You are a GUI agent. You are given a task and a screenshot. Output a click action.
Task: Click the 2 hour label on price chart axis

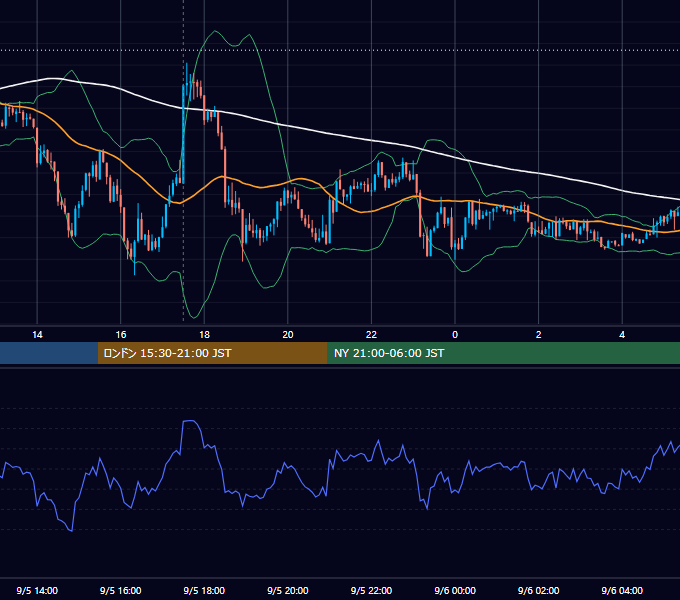tap(539, 335)
